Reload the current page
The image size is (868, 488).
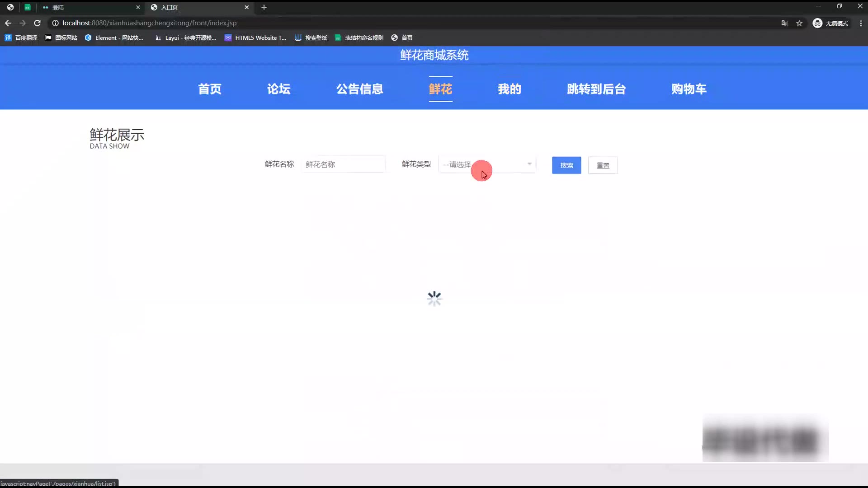pos(38,23)
